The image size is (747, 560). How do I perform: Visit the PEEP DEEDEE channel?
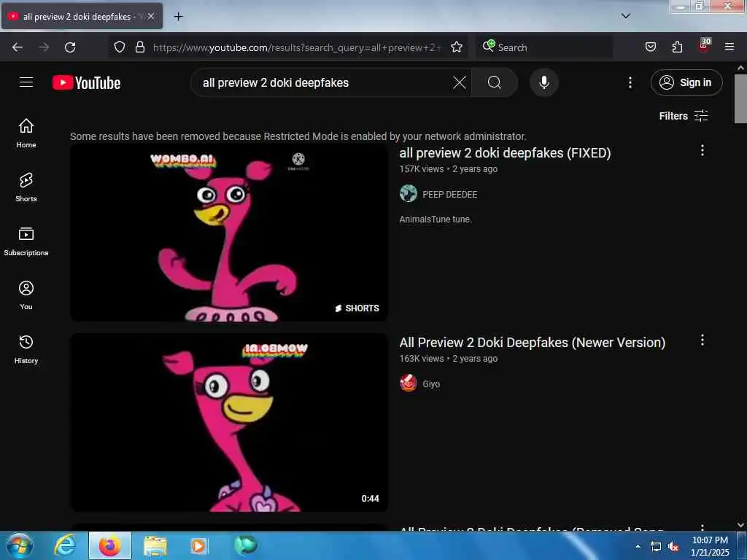click(449, 194)
